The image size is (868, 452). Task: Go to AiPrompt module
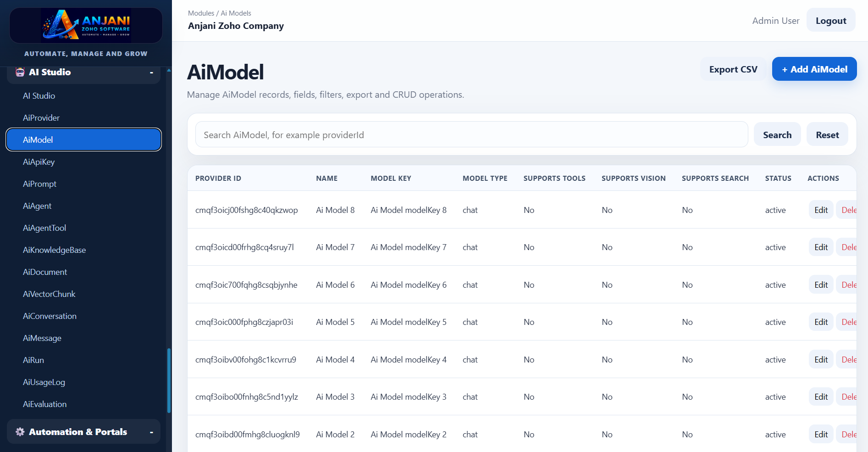click(x=40, y=184)
